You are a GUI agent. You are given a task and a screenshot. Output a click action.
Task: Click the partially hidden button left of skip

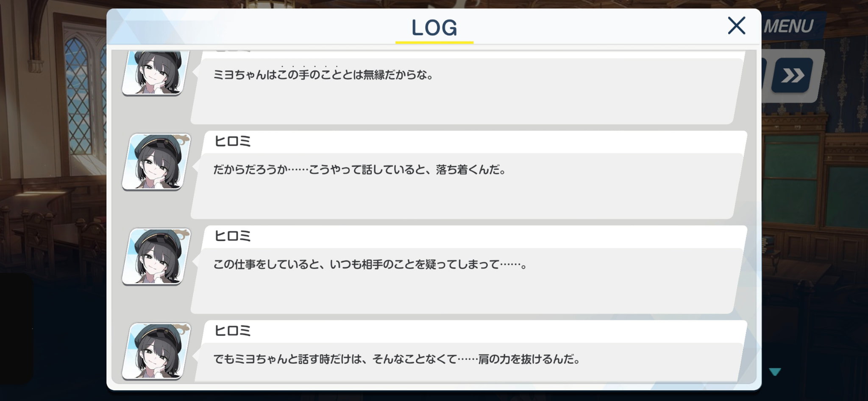point(764,76)
